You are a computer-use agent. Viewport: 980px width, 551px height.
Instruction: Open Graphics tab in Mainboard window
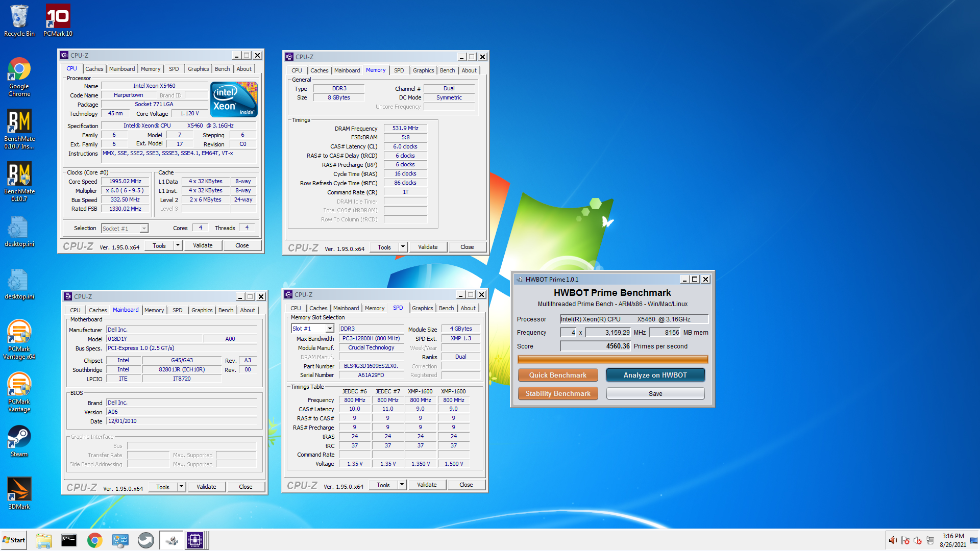[202, 310]
